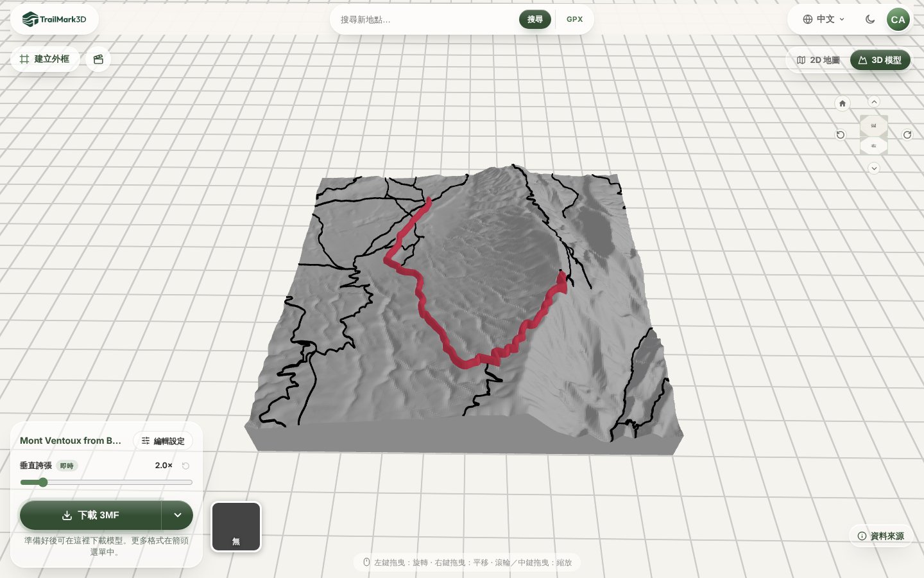
Task: Tilt the view down with the down chevron
Action: 874,168
